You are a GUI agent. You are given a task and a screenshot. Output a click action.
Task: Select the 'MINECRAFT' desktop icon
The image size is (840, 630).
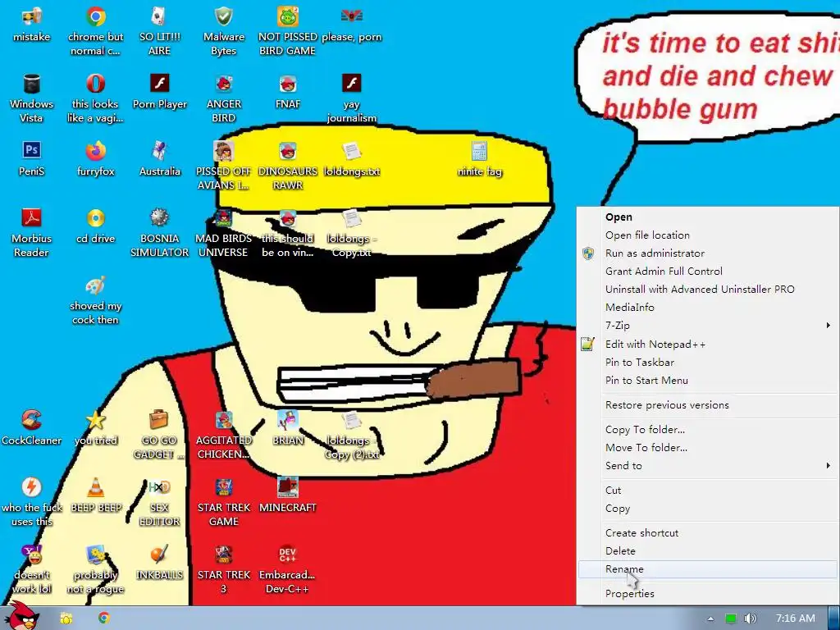(288, 495)
